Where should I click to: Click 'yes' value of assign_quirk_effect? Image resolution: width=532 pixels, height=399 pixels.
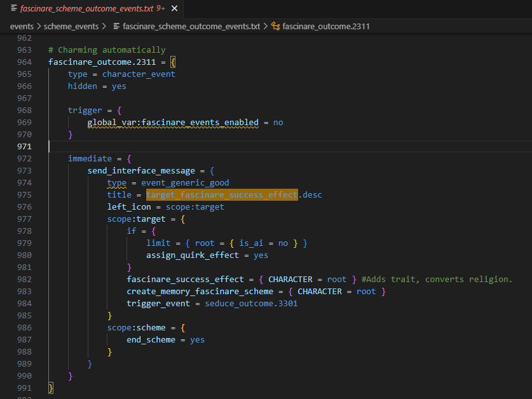[x=261, y=255]
